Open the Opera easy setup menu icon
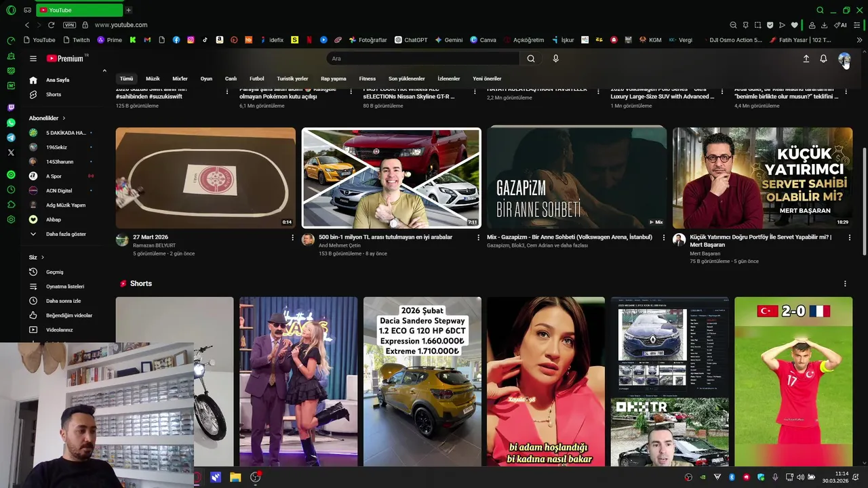 coord(859,25)
